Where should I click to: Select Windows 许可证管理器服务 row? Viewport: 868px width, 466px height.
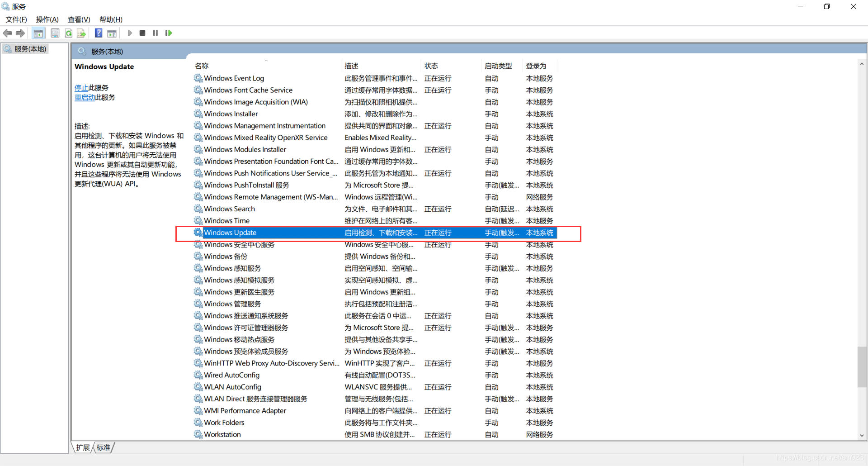pyautogui.click(x=375, y=328)
